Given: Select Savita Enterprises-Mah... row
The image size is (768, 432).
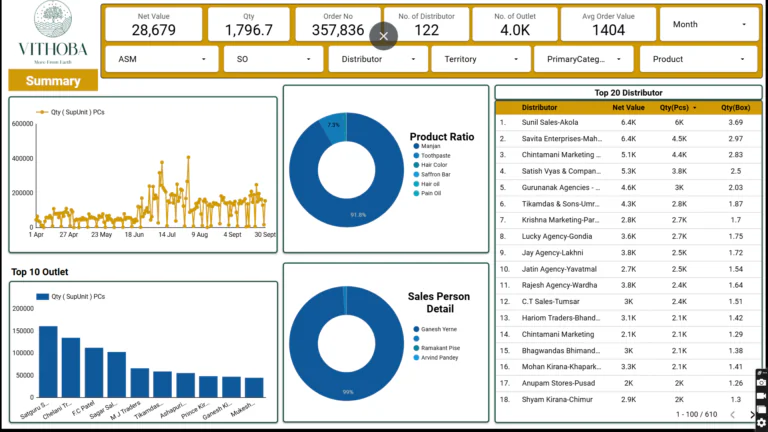Looking at the screenshot, I should click(628, 139).
